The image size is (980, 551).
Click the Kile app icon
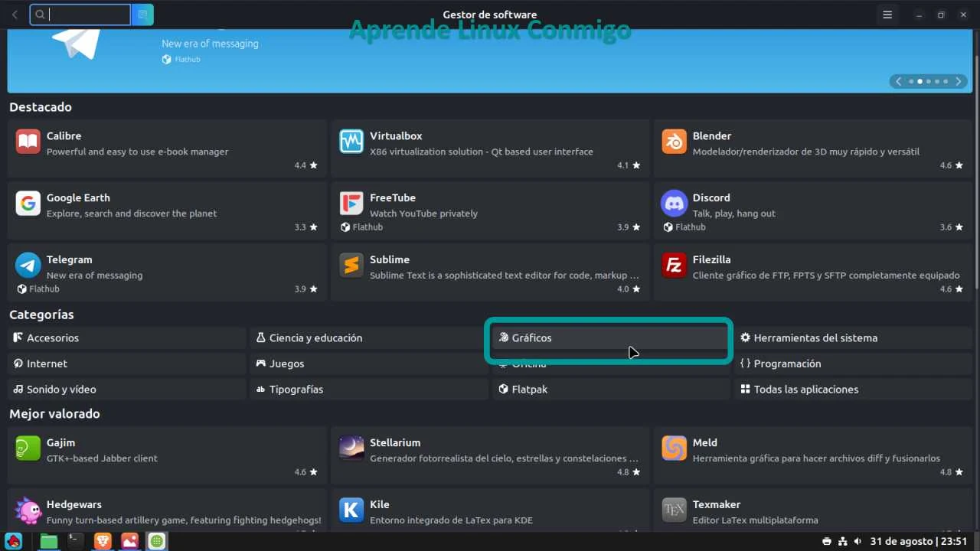click(x=351, y=510)
